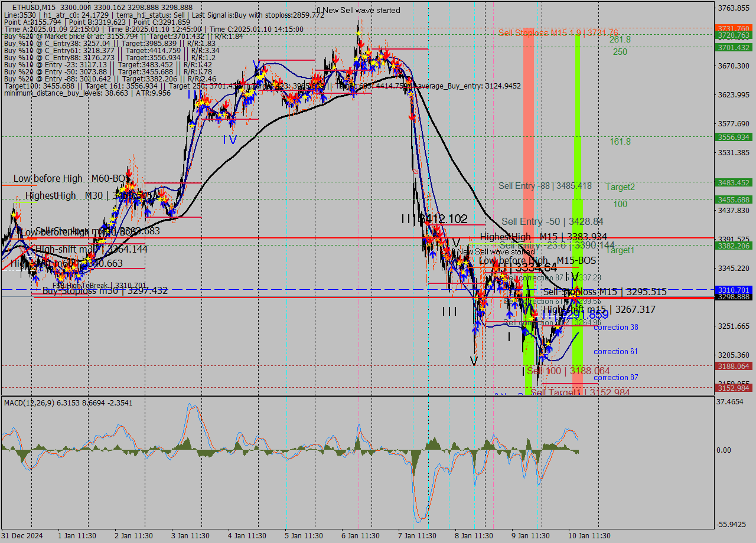Select the green 3701.432 price axis tag
The height and width of the screenshot is (543, 756).
pyautogui.click(x=734, y=47)
